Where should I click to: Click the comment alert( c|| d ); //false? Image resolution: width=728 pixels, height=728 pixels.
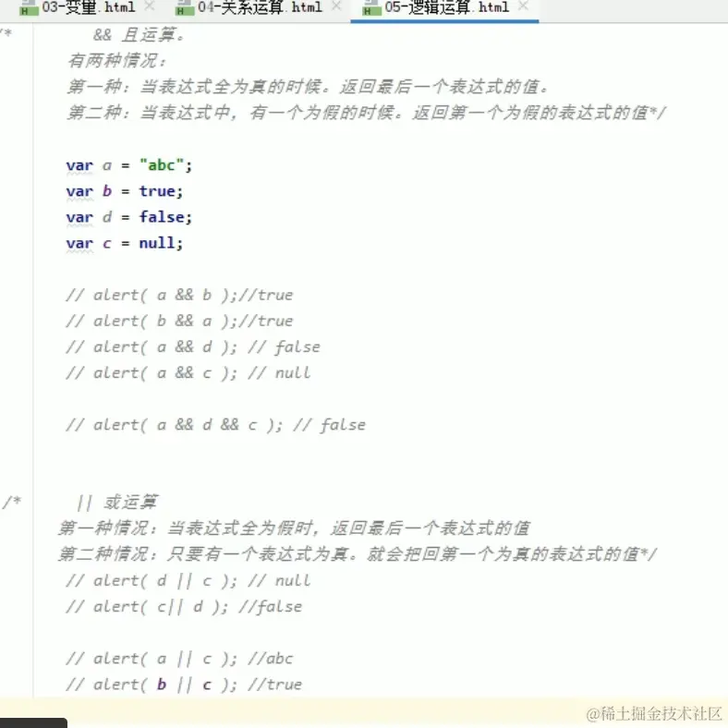[185, 607]
